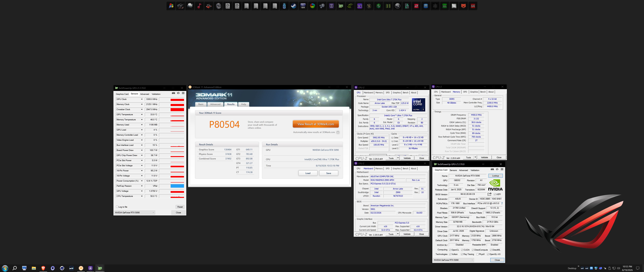
Task: Launch Steam from the top dock
Action: click(293, 6)
